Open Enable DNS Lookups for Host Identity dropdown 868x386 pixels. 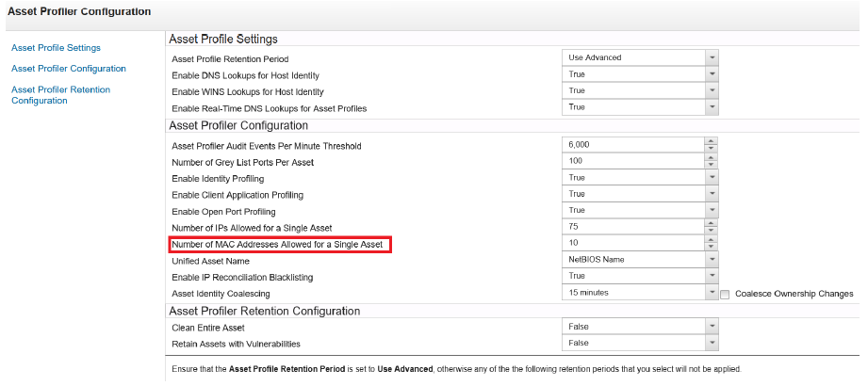[x=641, y=74]
